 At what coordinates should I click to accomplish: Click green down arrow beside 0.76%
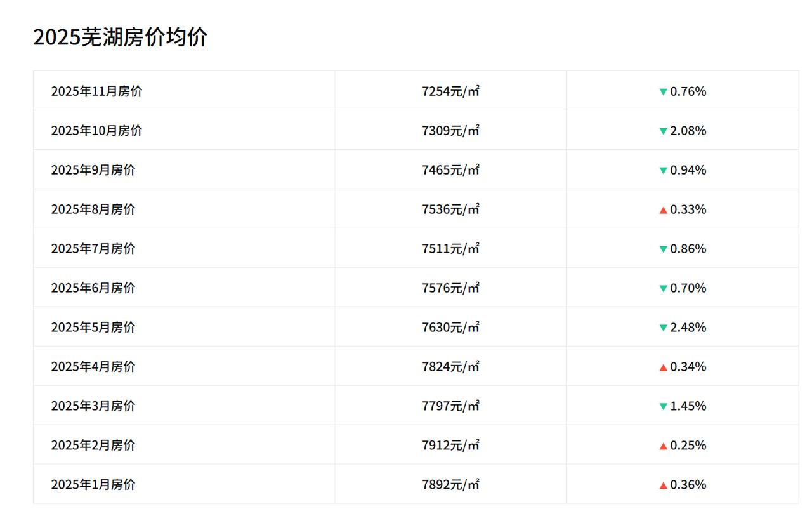pos(663,91)
